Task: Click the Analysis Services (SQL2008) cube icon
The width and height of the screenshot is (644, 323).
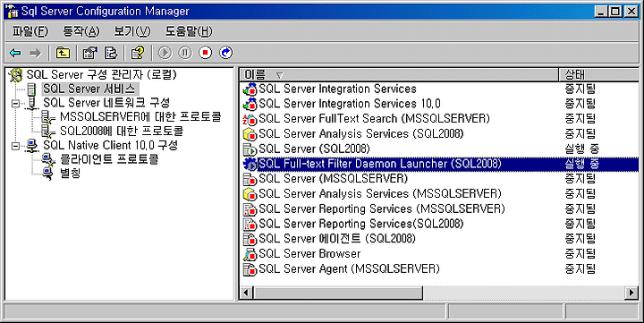Action: [250, 134]
